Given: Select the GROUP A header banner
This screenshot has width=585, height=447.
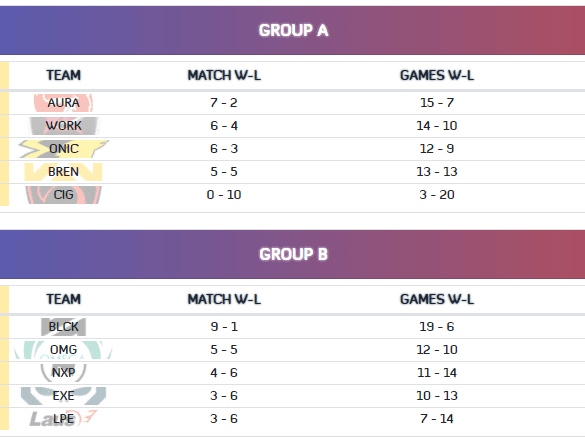Looking at the screenshot, I should pos(292,30).
